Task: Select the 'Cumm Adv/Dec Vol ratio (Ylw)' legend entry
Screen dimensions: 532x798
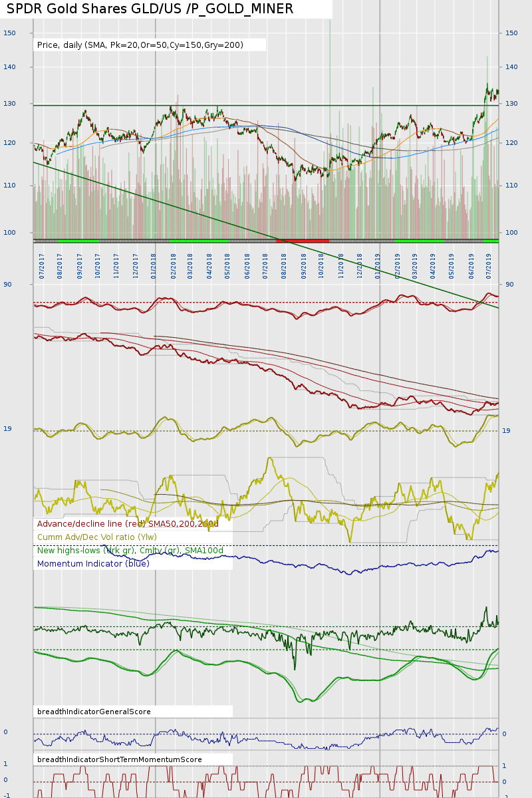Action: (x=97, y=537)
